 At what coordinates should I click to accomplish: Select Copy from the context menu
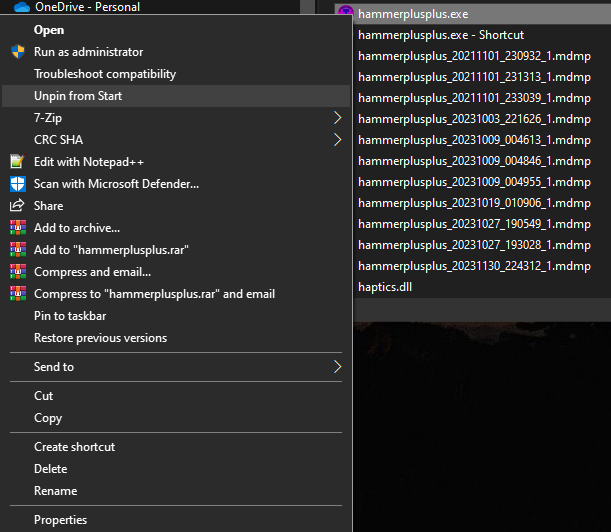tap(176, 418)
